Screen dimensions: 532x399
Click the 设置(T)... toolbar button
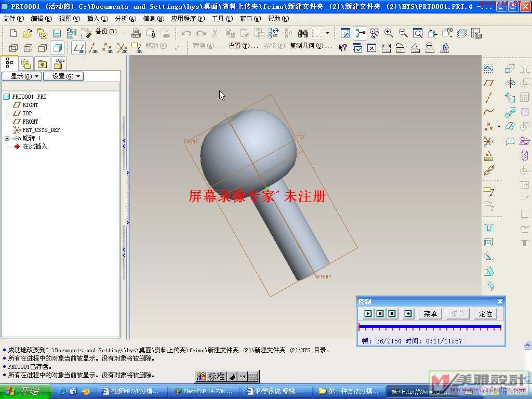click(x=243, y=46)
